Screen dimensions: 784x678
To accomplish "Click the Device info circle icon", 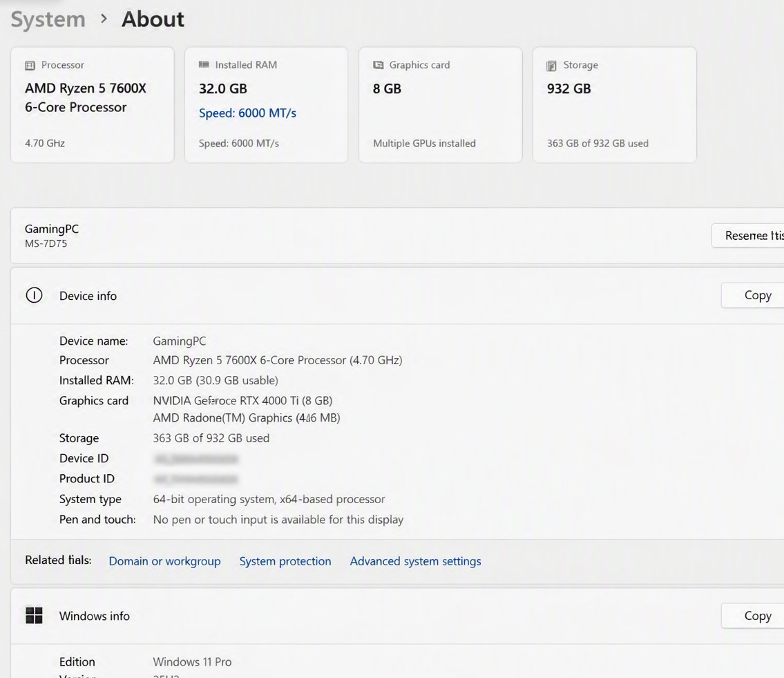I will pyautogui.click(x=34, y=295).
